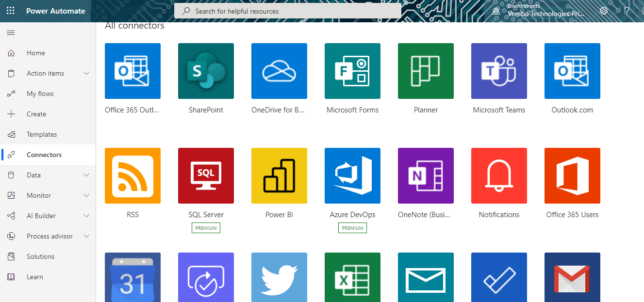Expand the AI Builder submenu chevron

tap(86, 216)
